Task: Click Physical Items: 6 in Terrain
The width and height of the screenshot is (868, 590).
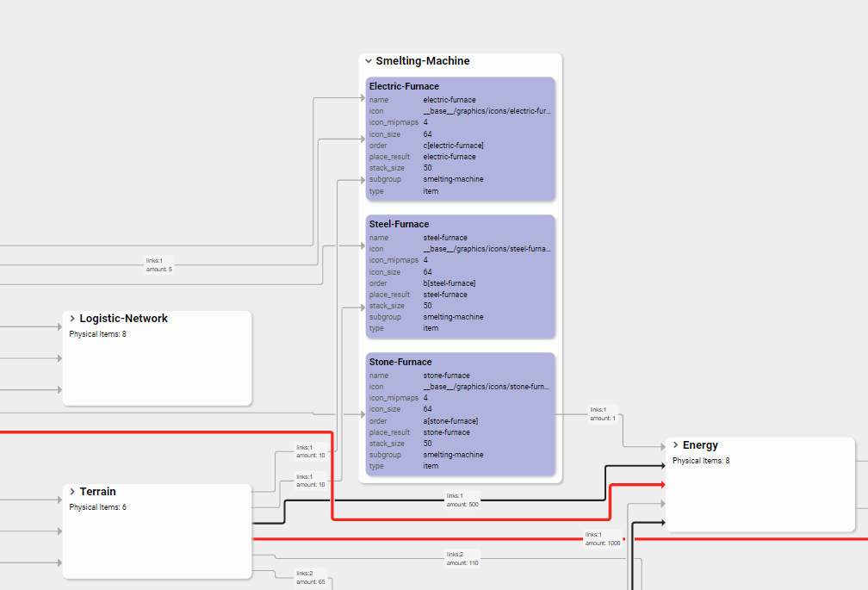Action: click(x=98, y=507)
